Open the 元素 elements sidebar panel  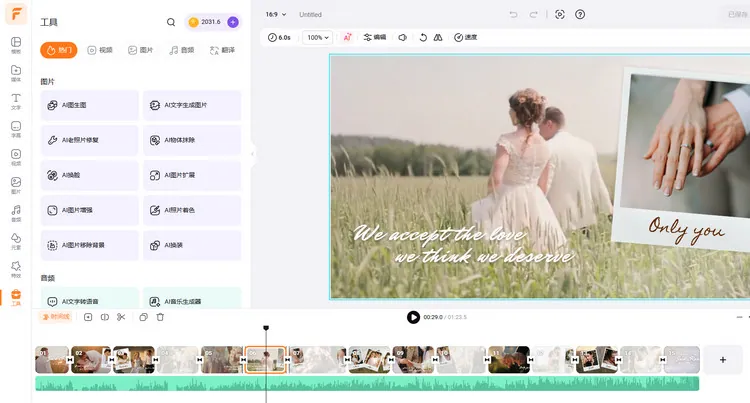click(16, 241)
